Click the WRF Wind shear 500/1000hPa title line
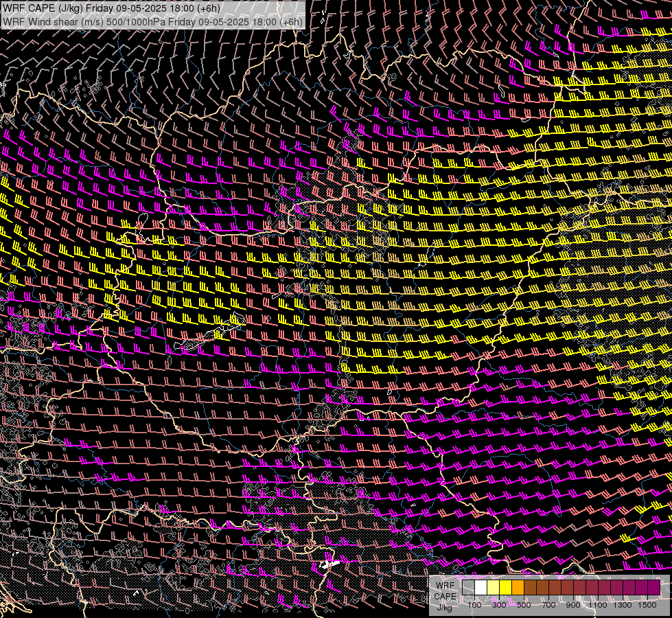The width and height of the screenshot is (672, 618). point(152,22)
